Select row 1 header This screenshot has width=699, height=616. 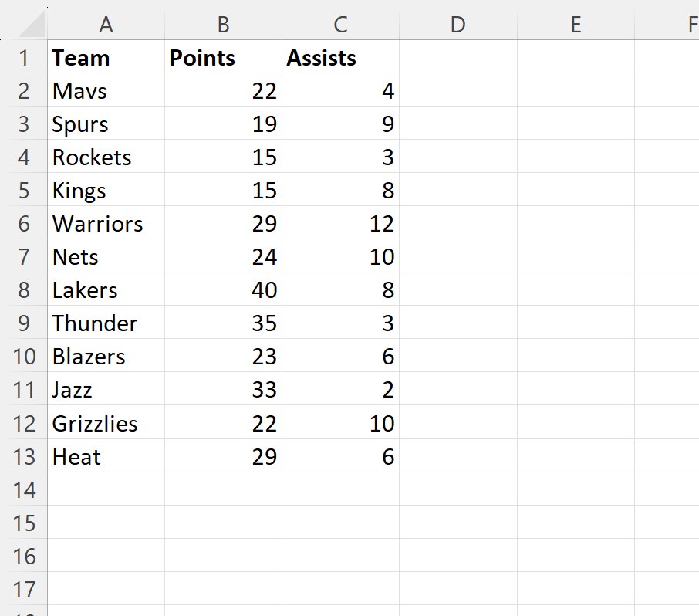pos(24,58)
